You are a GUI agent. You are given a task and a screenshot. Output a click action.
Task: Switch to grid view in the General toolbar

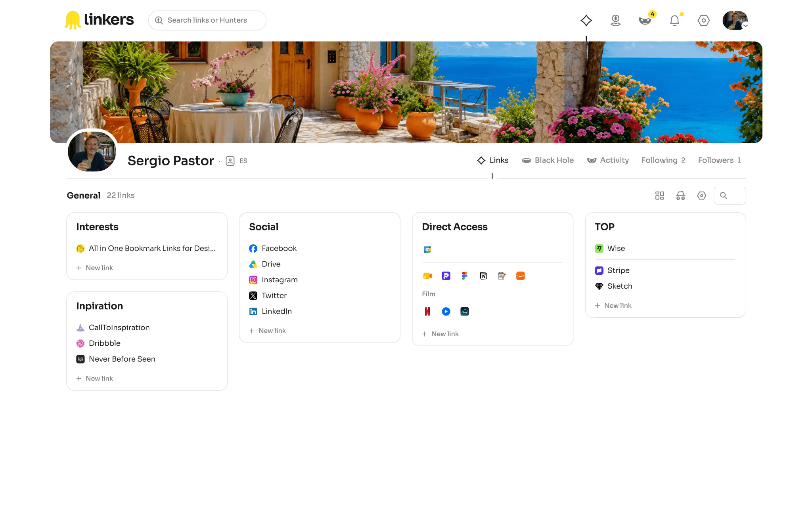[659, 195]
